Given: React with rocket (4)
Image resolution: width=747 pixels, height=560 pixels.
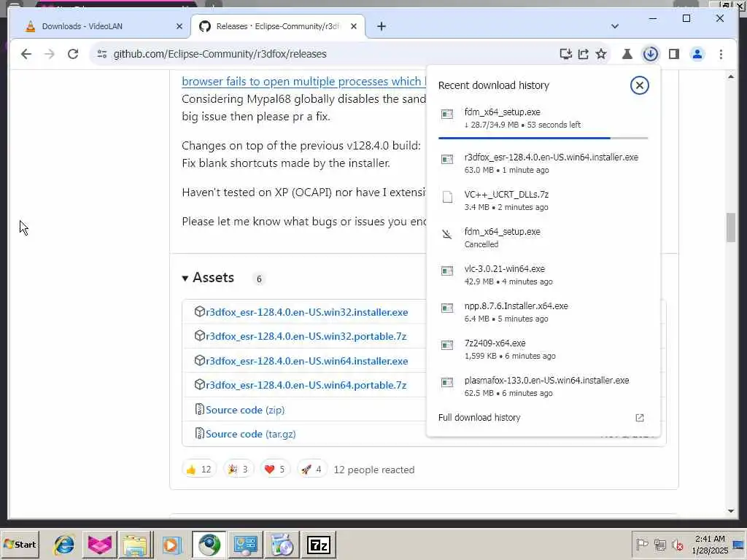Looking at the screenshot, I should coord(311,470).
